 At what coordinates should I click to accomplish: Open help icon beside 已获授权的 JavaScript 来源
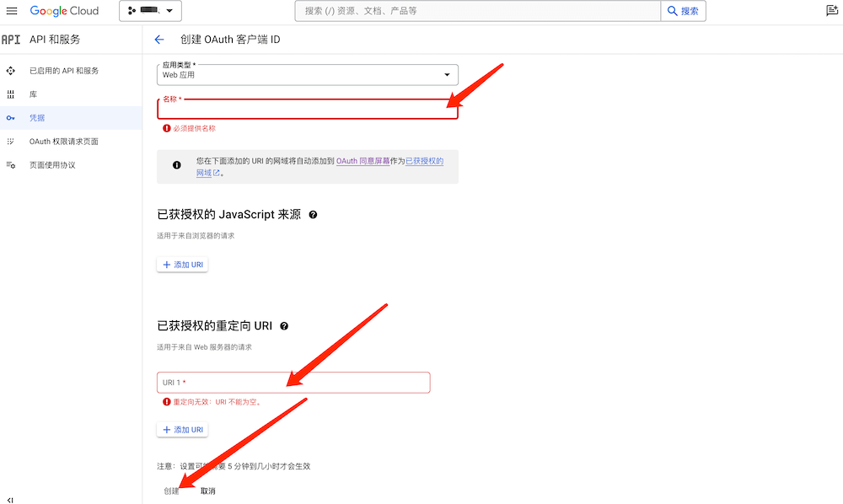313,215
